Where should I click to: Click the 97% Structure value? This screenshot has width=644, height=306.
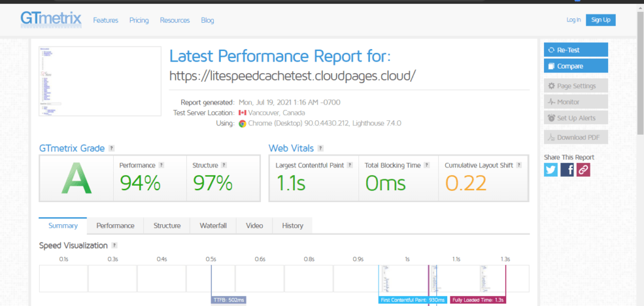point(213,183)
